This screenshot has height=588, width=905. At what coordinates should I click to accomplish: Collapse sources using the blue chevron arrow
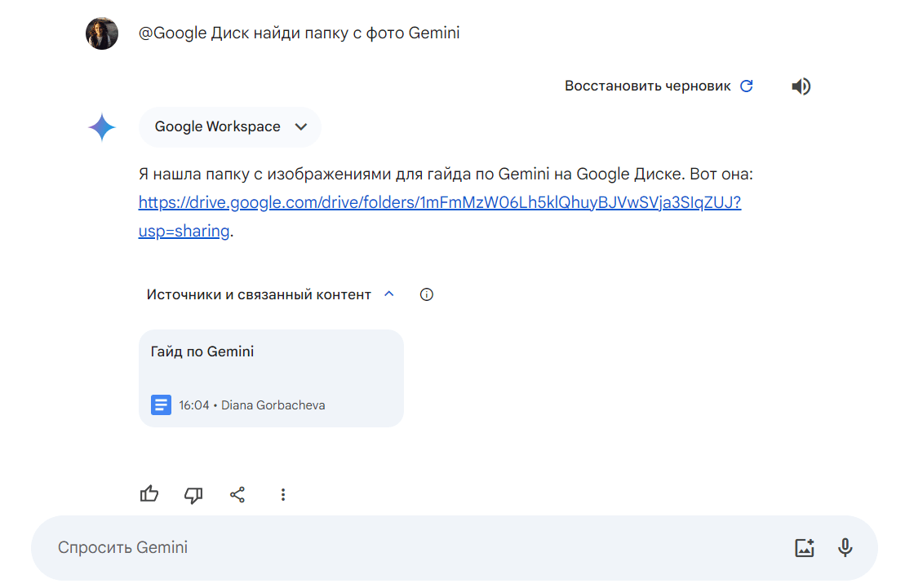(x=389, y=294)
